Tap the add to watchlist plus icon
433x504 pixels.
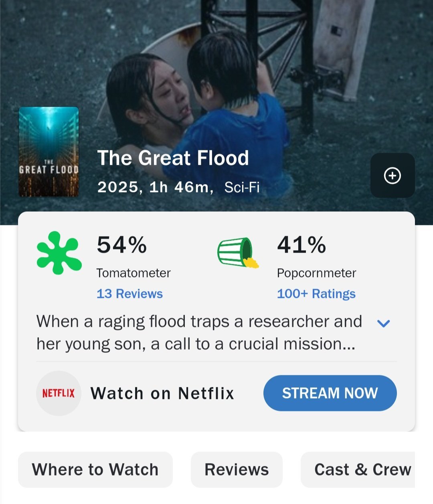[392, 176]
